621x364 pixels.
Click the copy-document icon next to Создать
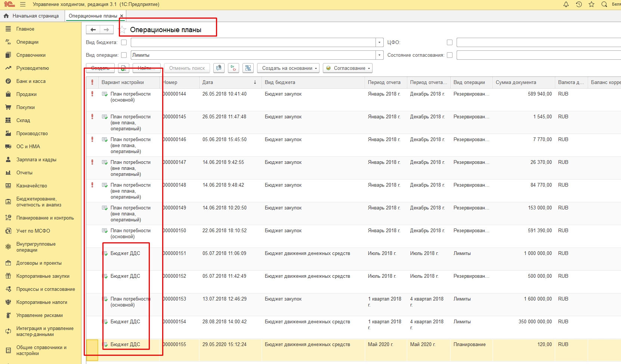tap(124, 68)
